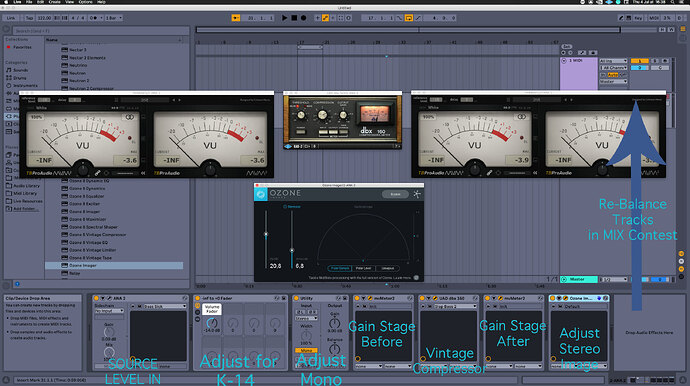The image size is (690, 386).
Task: Toggle the Key map mode button
Action: tap(638, 18)
